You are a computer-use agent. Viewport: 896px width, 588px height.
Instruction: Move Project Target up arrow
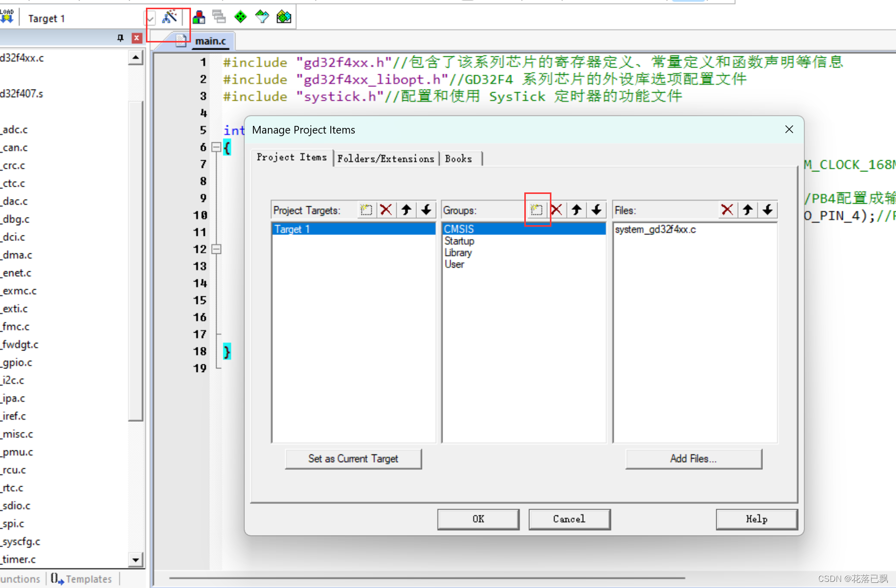coord(407,210)
